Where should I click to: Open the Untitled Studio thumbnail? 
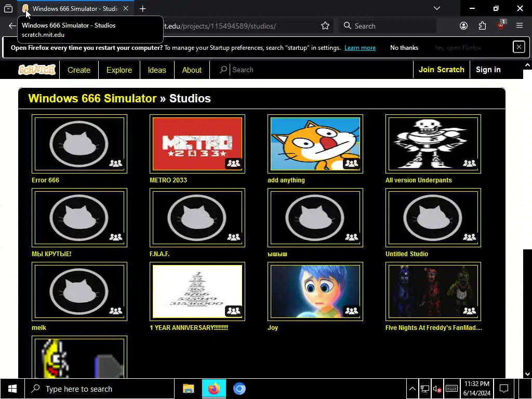pos(433,218)
